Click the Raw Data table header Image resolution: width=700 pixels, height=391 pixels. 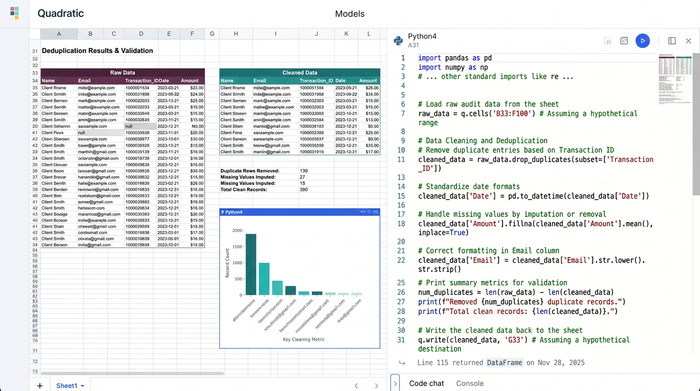122,72
